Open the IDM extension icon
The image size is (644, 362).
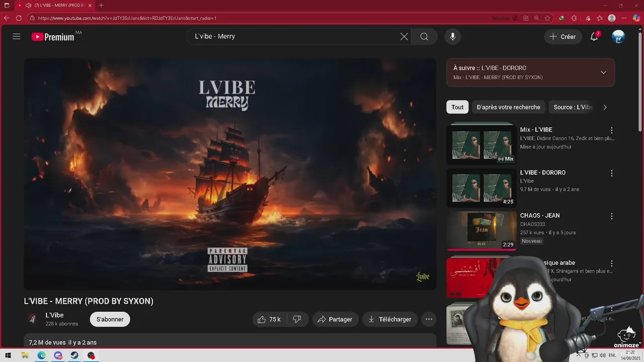click(562, 18)
